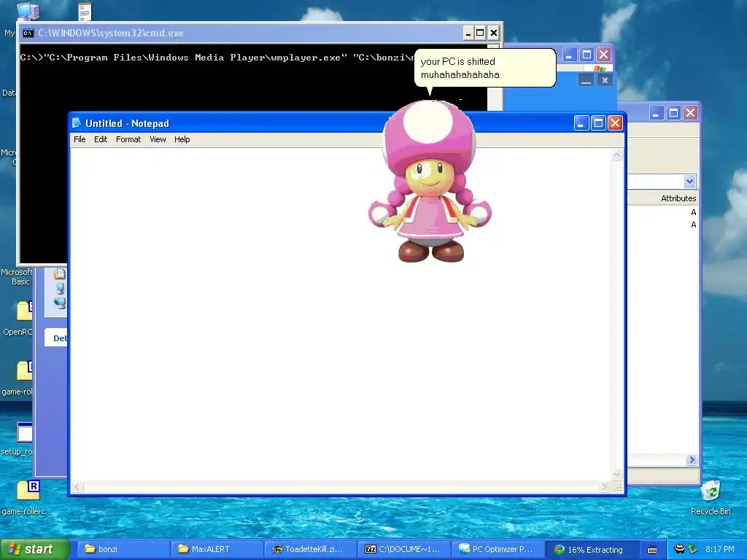Screen dimensions: 747x560
Task: Open the Help menu in Notepad
Action: pos(182,139)
